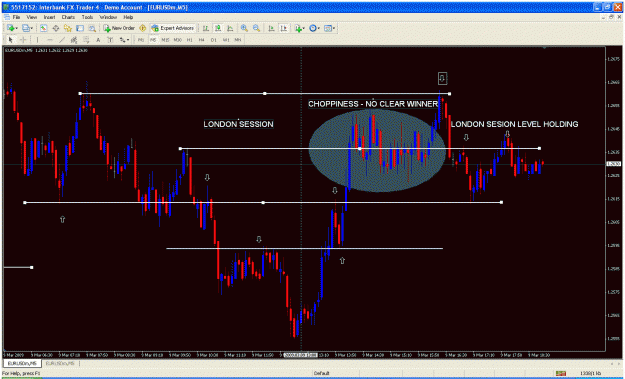Click the chart window icon beside File
The height and width of the screenshot is (379, 625).
pos(6,18)
